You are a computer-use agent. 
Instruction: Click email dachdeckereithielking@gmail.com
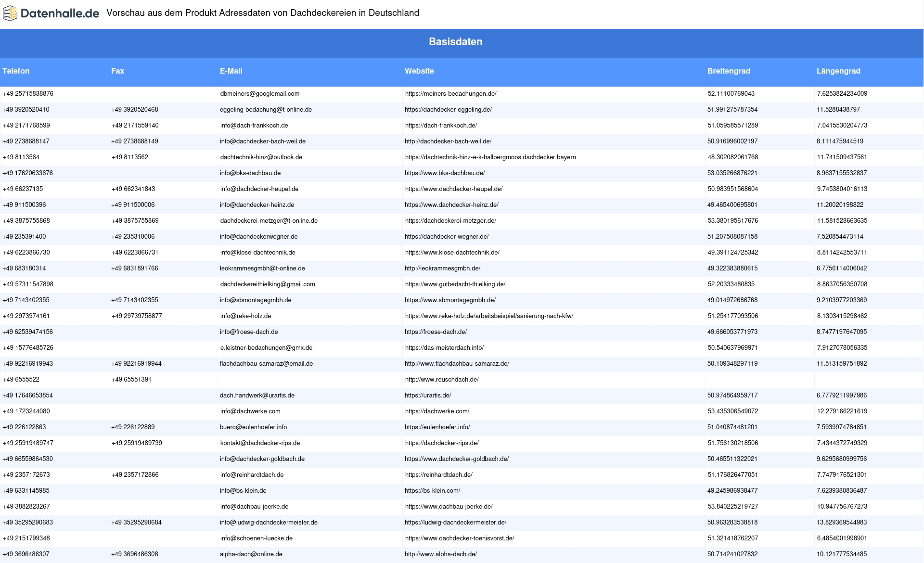(x=268, y=284)
